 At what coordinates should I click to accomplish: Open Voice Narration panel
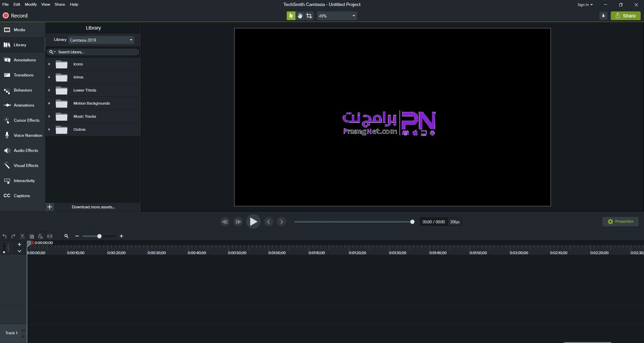23,135
